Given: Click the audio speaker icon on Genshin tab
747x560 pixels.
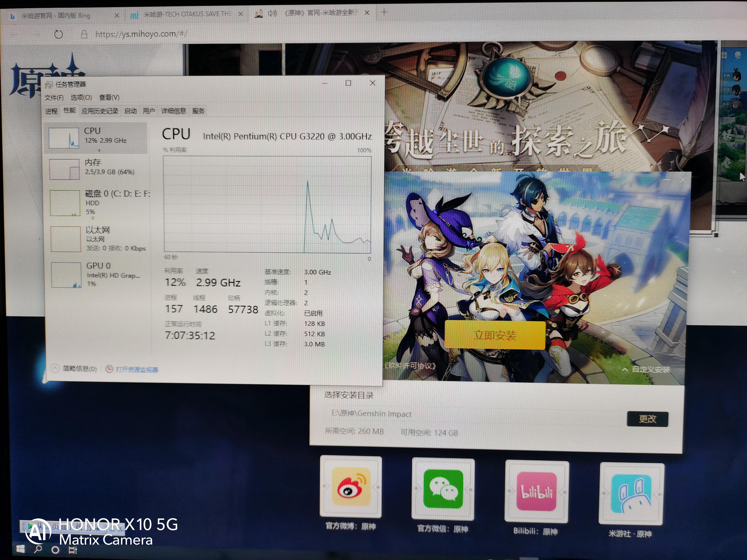Looking at the screenshot, I should 272,14.
